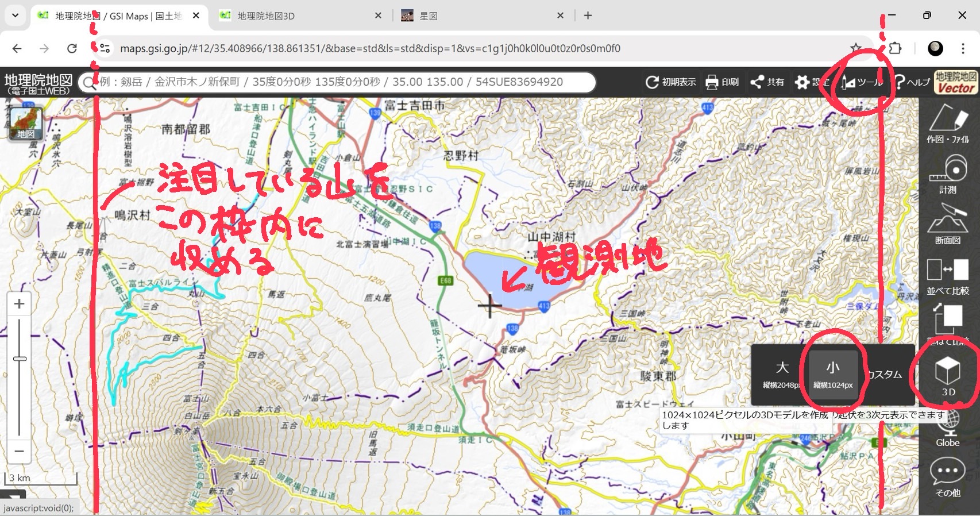
Task: Go forward in browser history
Action: point(44,48)
